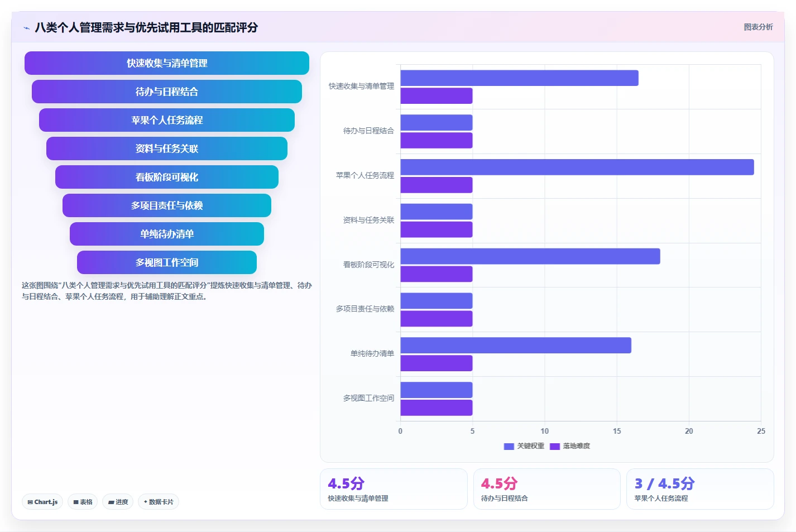Toggle the 关键权重 legend swatch

(509, 446)
